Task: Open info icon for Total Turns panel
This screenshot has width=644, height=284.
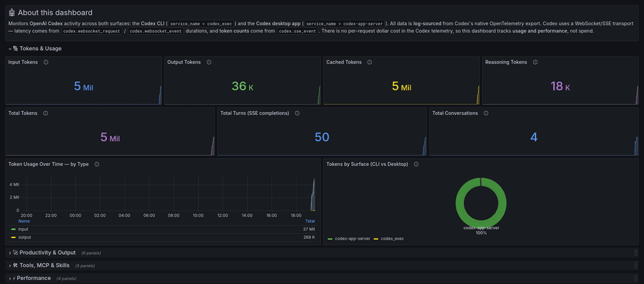Action: (x=297, y=113)
